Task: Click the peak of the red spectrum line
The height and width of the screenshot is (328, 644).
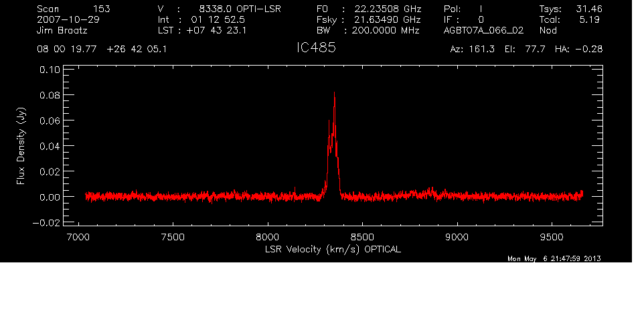Action: coord(333,94)
